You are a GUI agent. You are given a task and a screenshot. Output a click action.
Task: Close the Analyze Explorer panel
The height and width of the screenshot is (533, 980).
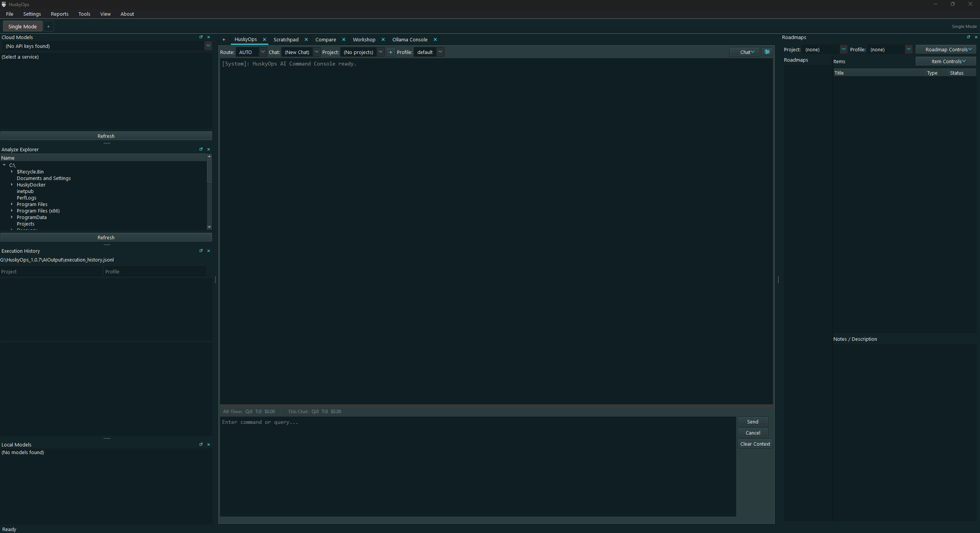click(209, 149)
